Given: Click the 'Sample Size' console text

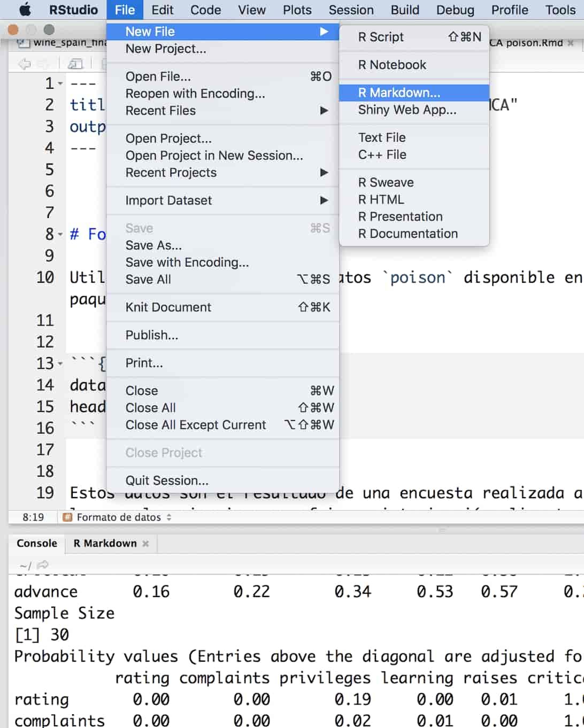Looking at the screenshot, I should 64,613.
